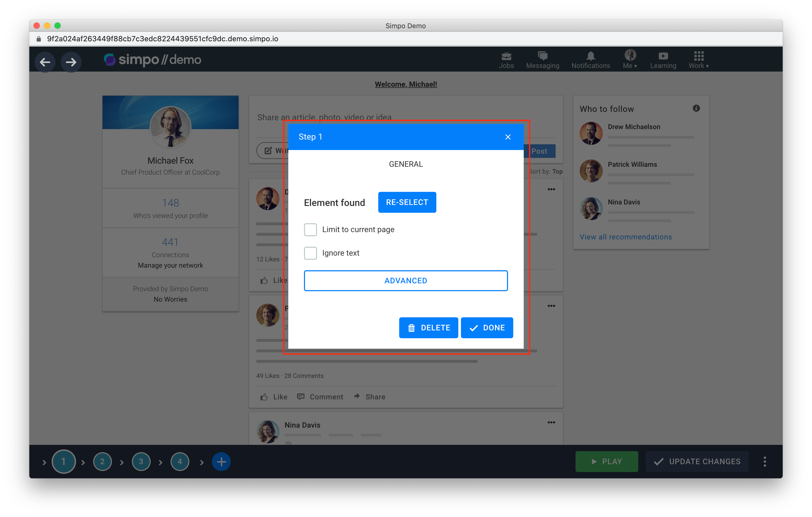Click the 148 profile views count
This screenshot has width=812, height=517.
170,203
